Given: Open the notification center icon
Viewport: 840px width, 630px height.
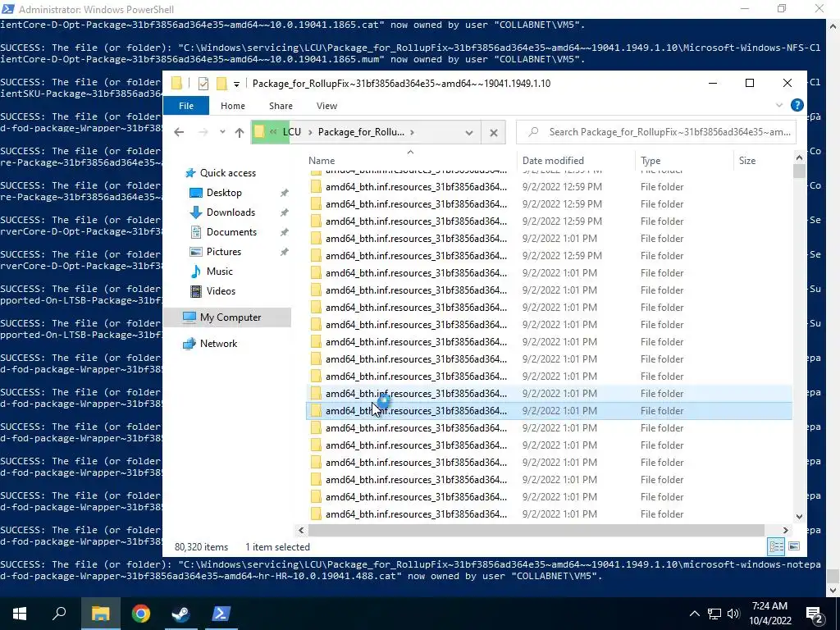Looking at the screenshot, I should click(x=815, y=614).
